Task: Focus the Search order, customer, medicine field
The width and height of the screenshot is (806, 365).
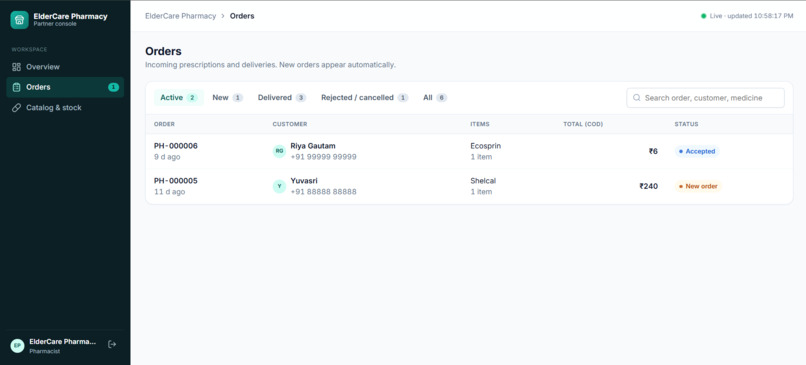Action: [705, 98]
